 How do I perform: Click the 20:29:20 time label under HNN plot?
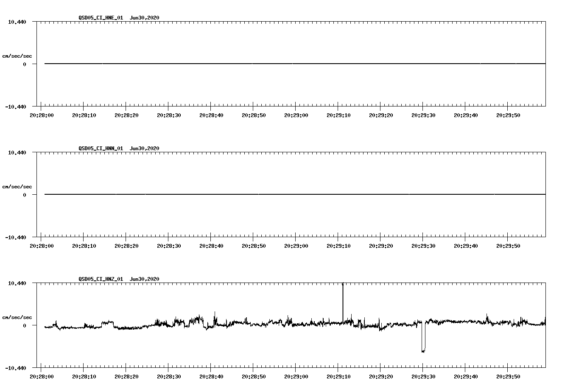point(381,246)
